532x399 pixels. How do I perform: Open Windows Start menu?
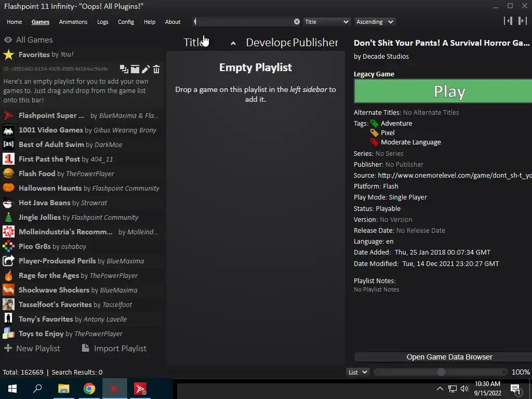pos(12,389)
